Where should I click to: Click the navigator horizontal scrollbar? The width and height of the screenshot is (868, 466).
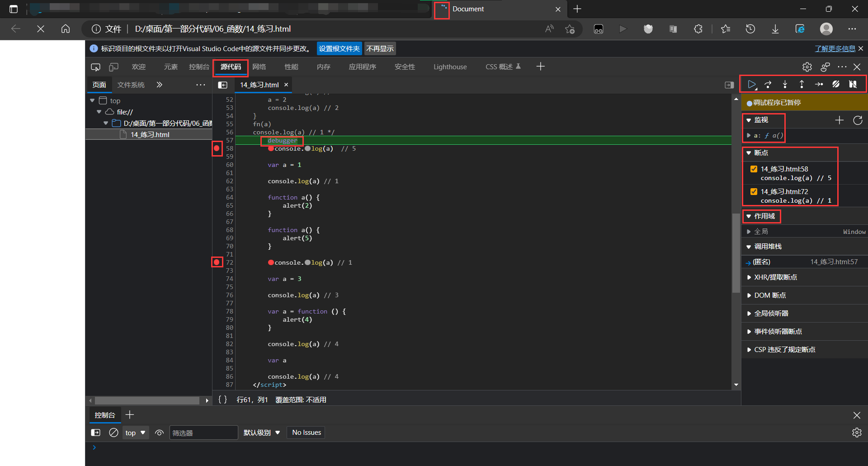coord(147,400)
